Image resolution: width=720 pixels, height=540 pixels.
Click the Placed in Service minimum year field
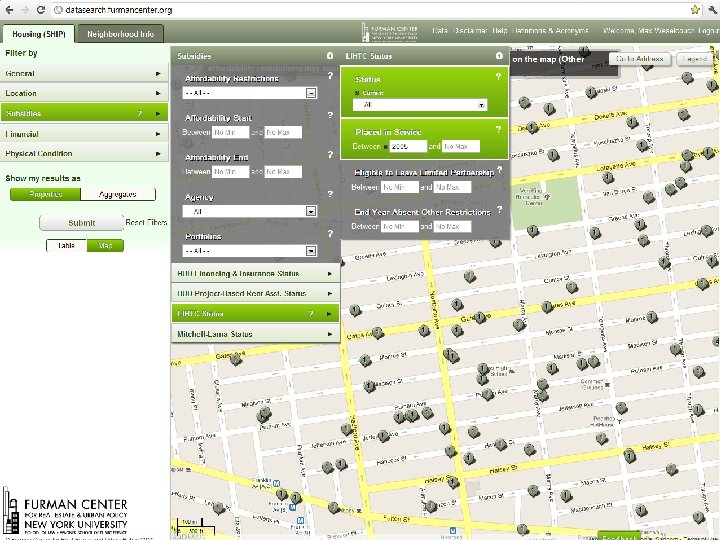click(408, 146)
